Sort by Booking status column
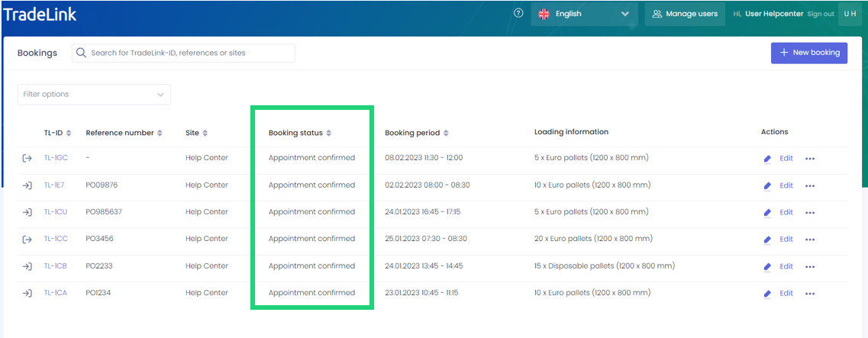The image size is (868, 338). click(329, 133)
